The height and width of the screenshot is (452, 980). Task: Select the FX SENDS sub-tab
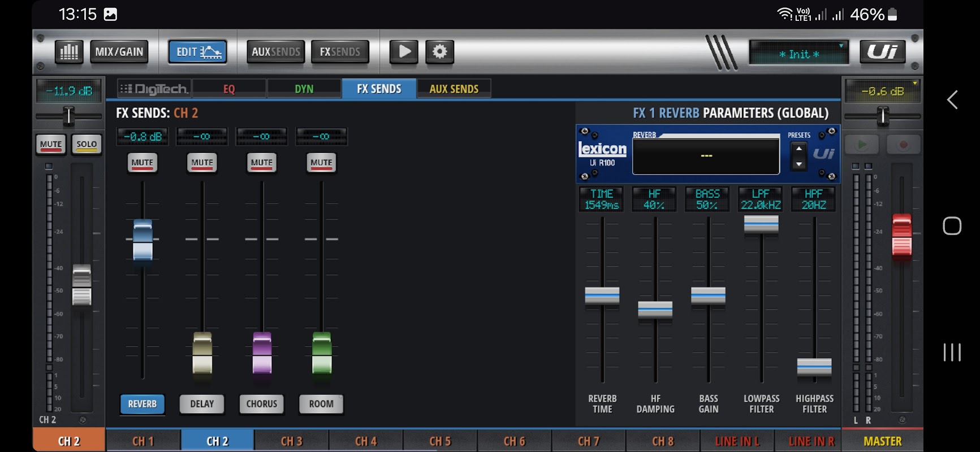(x=379, y=89)
